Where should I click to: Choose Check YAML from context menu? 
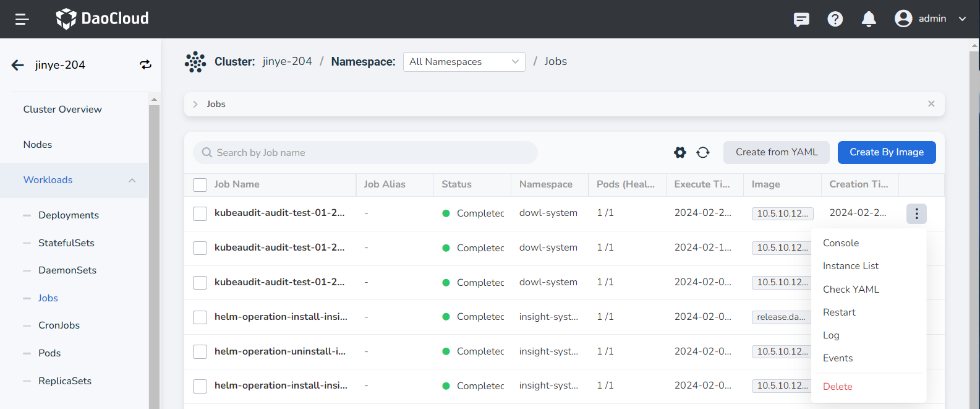click(851, 290)
